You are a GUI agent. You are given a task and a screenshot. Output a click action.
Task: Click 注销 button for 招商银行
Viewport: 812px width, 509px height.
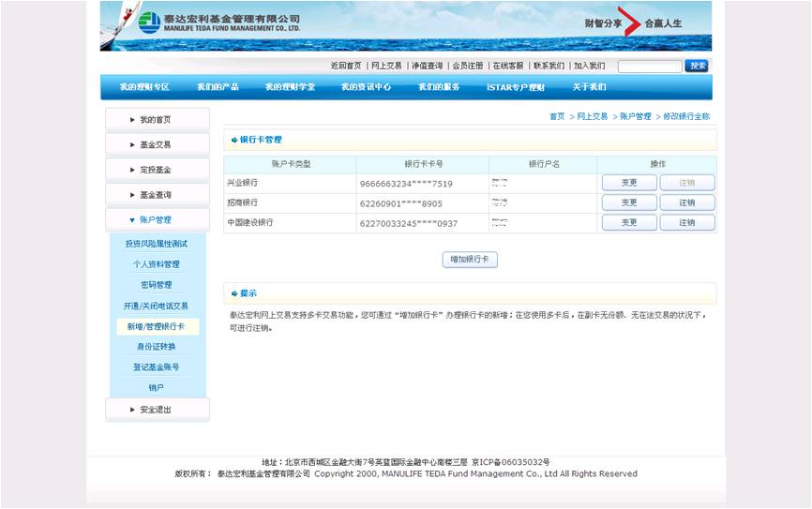pos(687,202)
